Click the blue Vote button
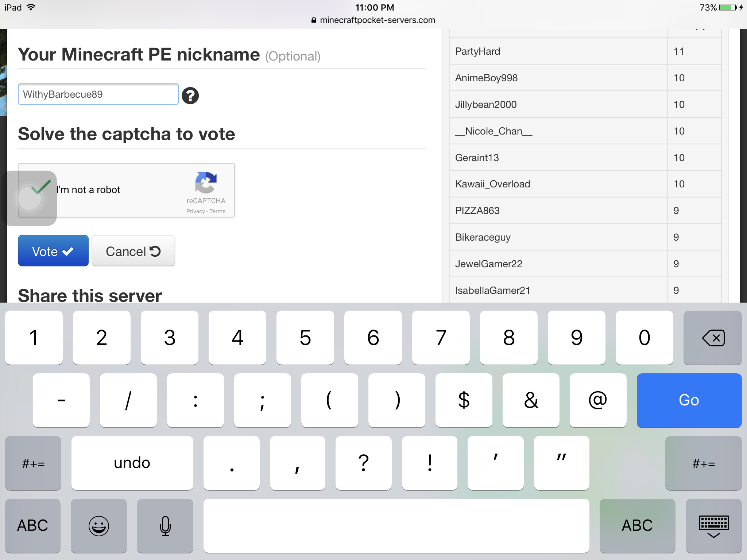Viewport: 747px width, 560px height. [53, 251]
